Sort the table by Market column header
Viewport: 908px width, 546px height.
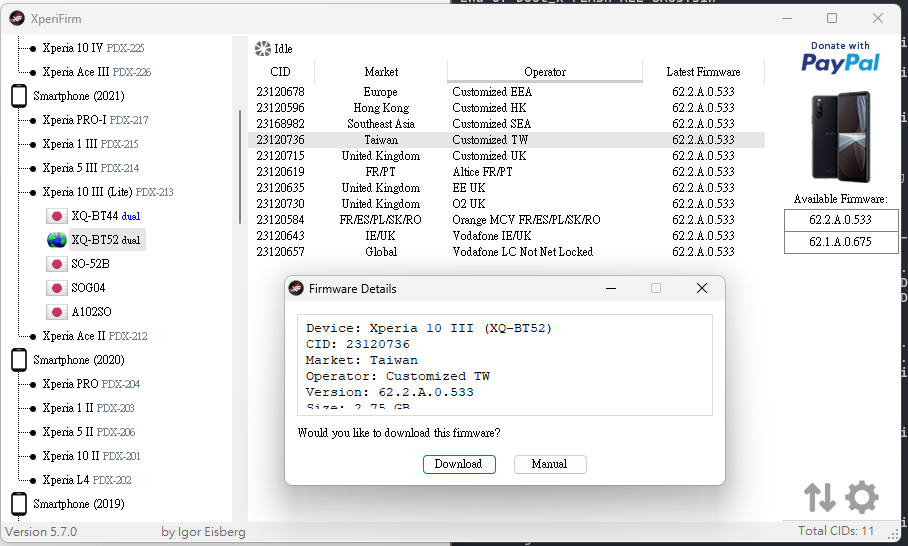(381, 72)
